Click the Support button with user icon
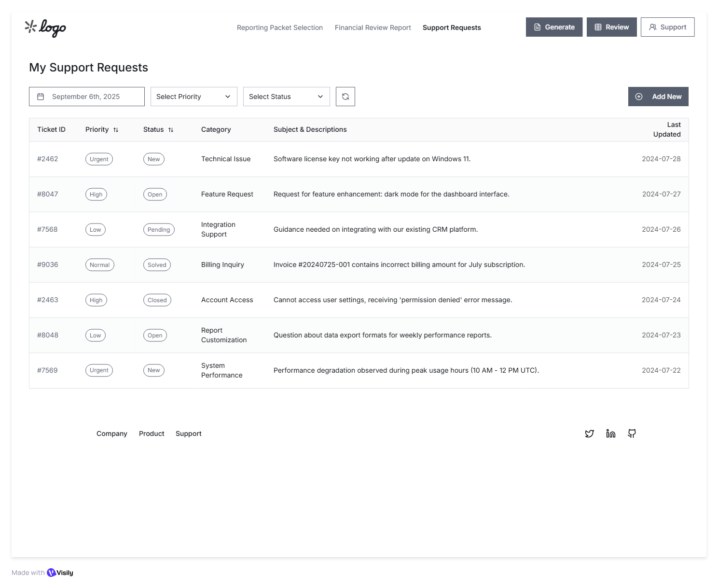The height and width of the screenshot is (588, 718). coord(667,27)
